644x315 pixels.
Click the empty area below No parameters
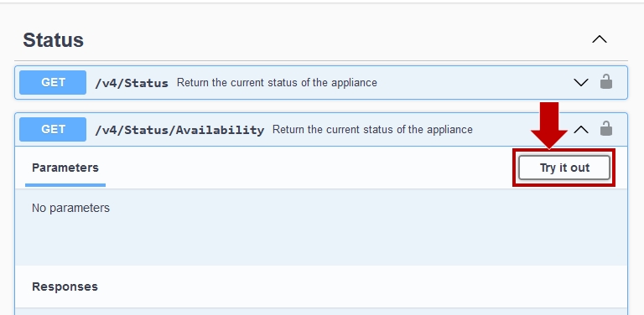click(x=321, y=242)
